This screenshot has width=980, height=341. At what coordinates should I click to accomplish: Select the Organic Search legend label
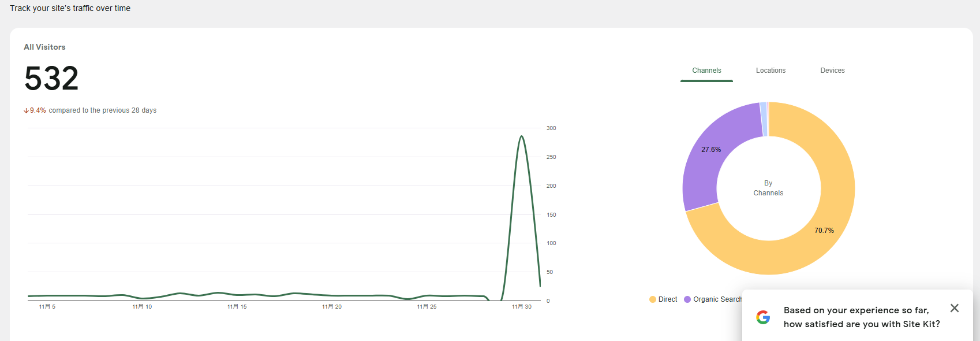point(717,299)
